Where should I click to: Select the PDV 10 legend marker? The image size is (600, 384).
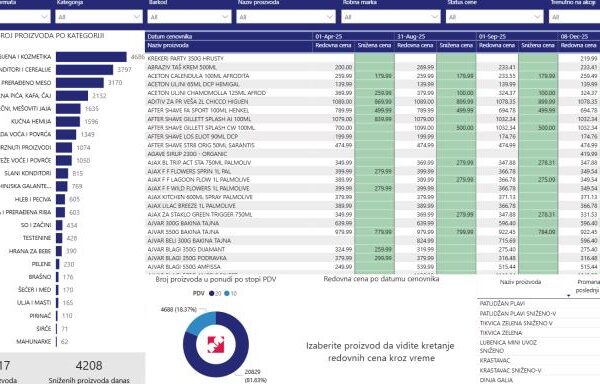[x=227, y=293]
